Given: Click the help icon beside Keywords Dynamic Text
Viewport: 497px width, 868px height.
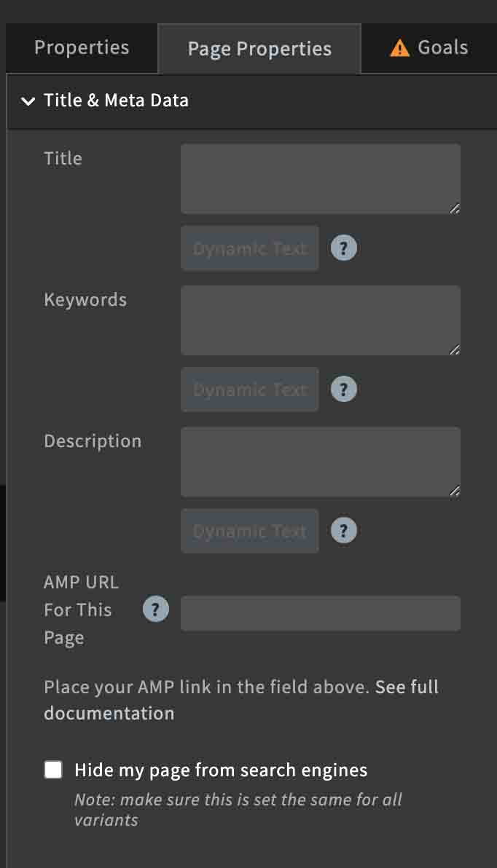Looking at the screenshot, I should point(343,390).
